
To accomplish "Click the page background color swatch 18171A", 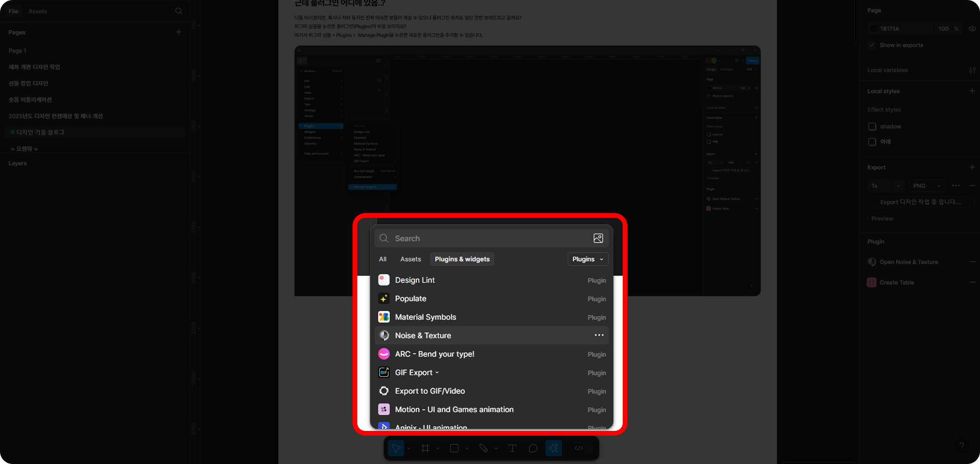I will coord(873,28).
